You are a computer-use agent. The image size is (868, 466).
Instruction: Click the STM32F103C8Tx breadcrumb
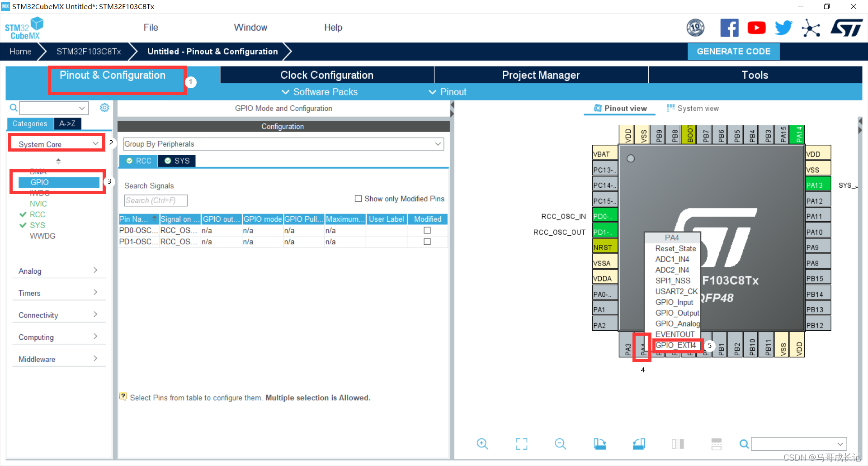pyautogui.click(x=89, y=52)
